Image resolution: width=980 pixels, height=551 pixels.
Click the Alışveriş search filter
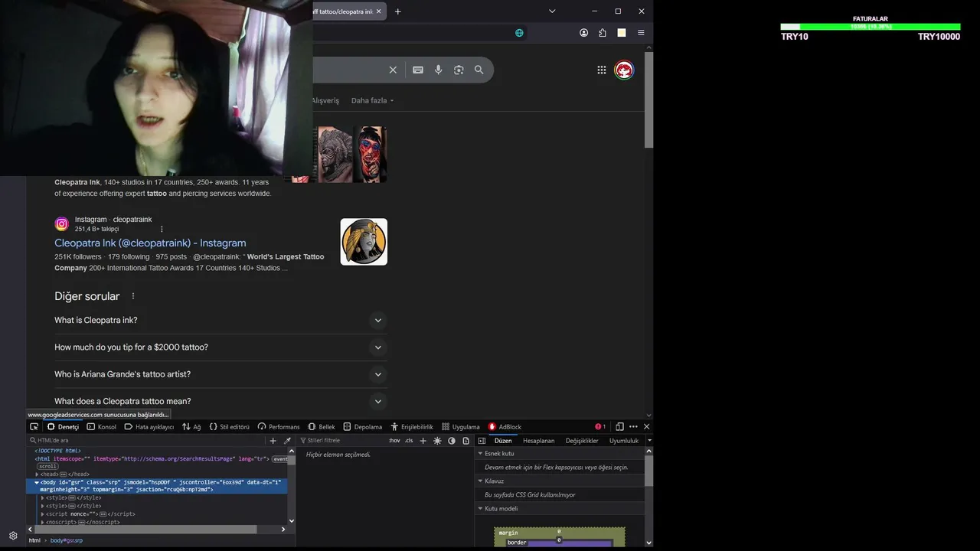coord(326,101)
